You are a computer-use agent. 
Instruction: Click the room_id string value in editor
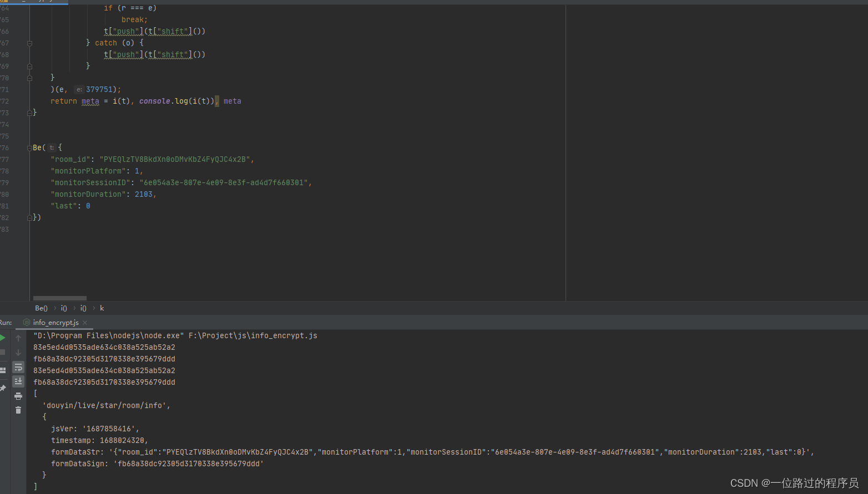pos(175,159)
